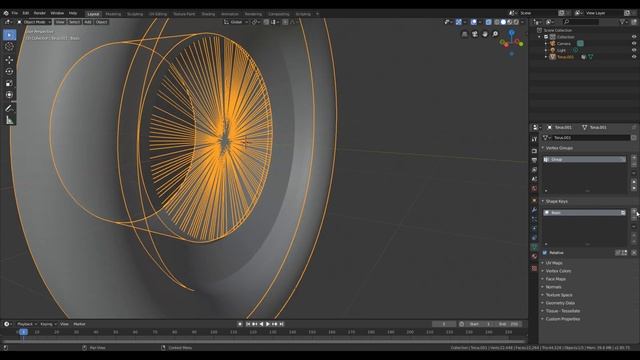Toggle show overlays button
The height and width of the screenshot is (360, 640).
click(473, 22)
